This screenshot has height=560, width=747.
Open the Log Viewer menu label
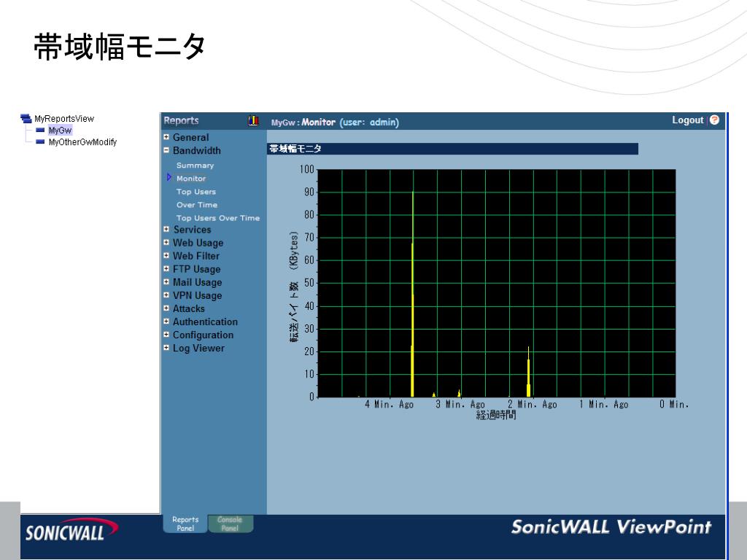click(x=198, y=348)
